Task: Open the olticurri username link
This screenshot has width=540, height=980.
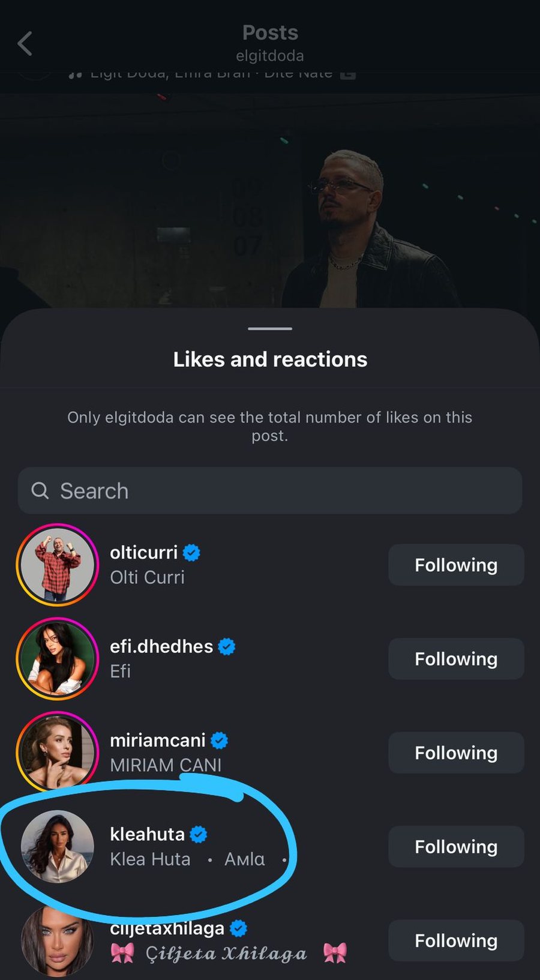Action: point(143,552)
